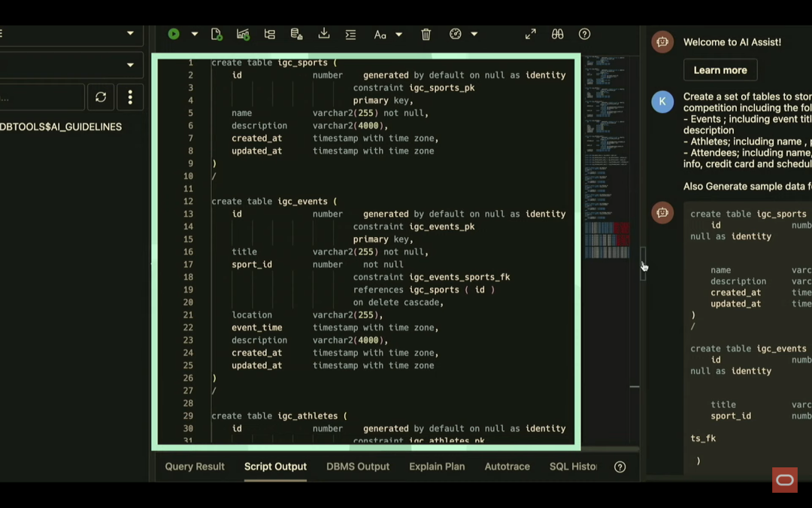Screen dimensions: 812x508
Task: Open the run statement options arrow
Action: [194, 34]
